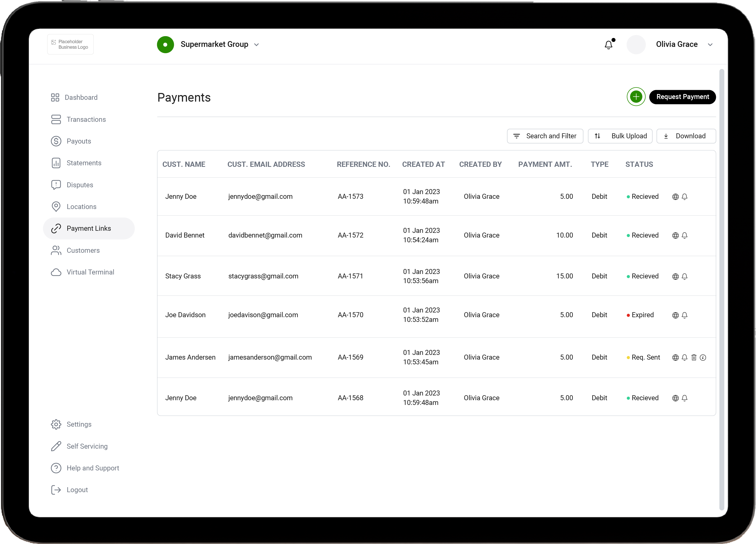Screen dimensions: 756x544
Task: Click Download button
Action: 686,136
